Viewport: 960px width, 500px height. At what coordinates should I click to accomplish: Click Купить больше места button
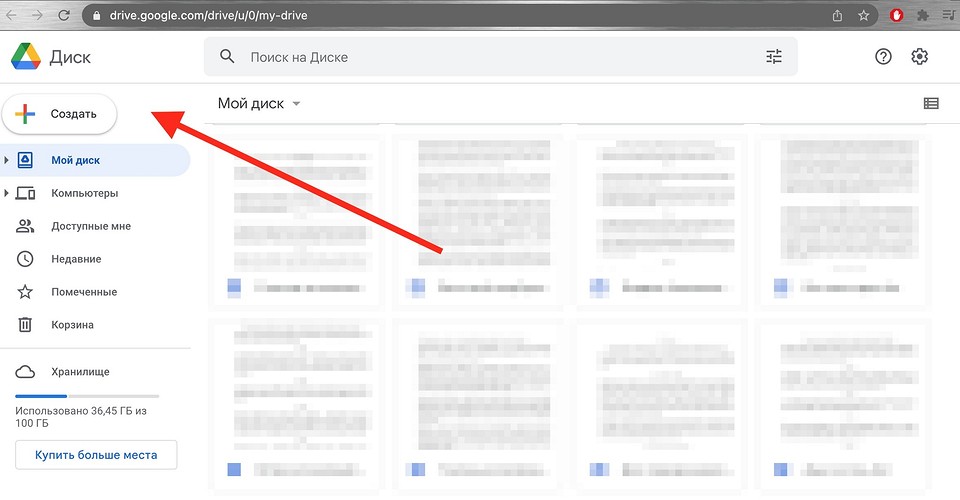pyautogui.click(x=96, y=455)
